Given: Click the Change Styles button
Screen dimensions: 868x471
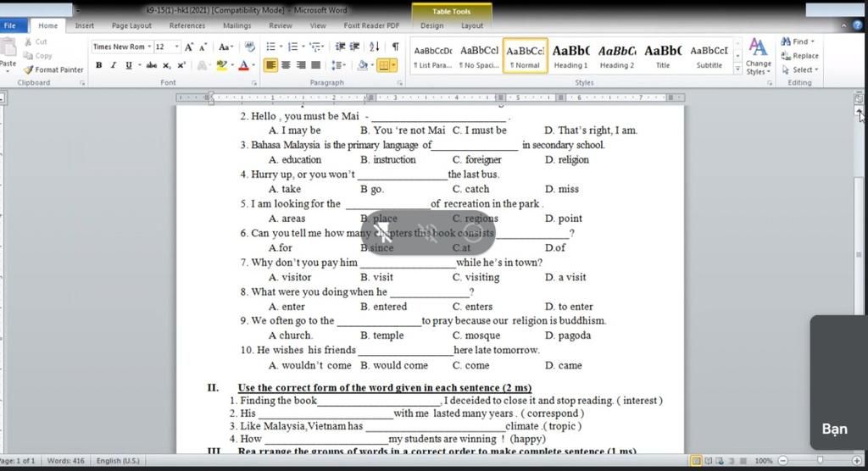Looking at the screenshot, I should pyautogui.click(x=758, y=57).
